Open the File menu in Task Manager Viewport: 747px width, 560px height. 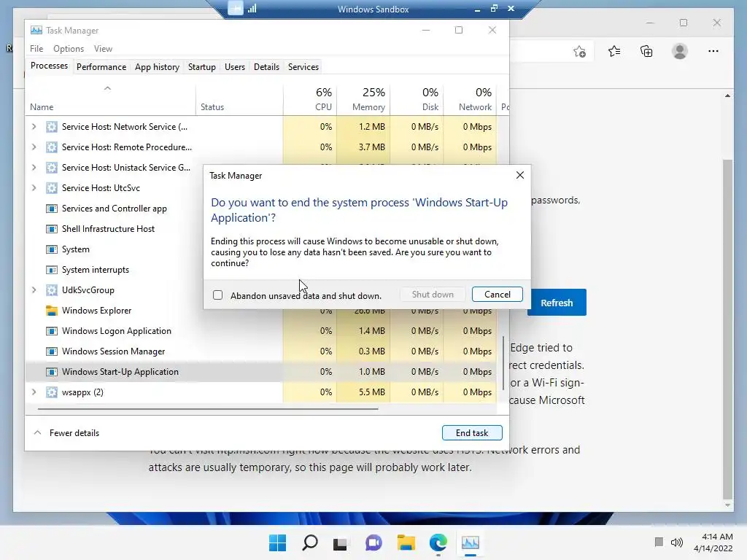click(x=36, y=49)
